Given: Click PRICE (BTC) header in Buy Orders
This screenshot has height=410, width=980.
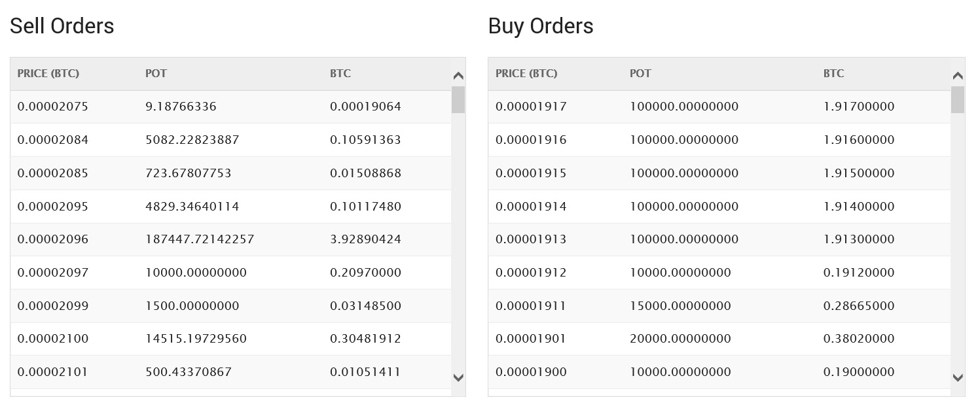Looking at the screenshot, I should 526,73.
